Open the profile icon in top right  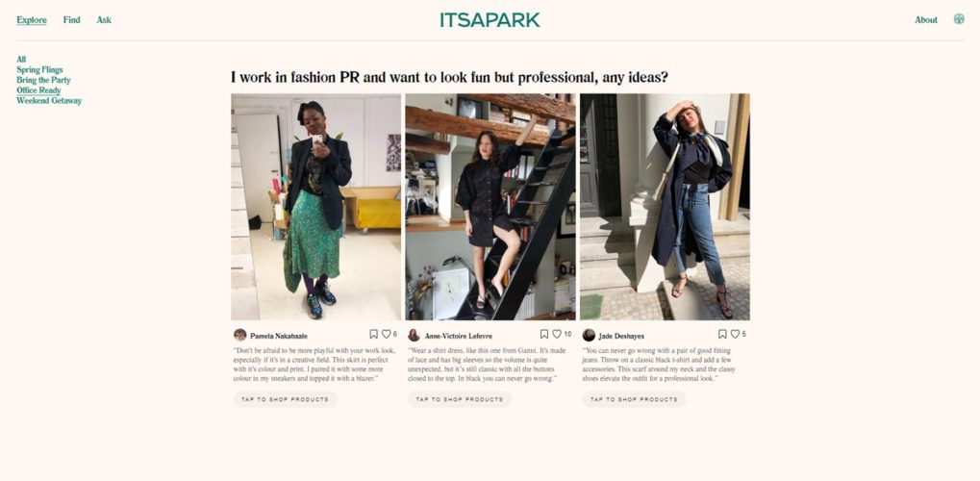tap(959, 19)
